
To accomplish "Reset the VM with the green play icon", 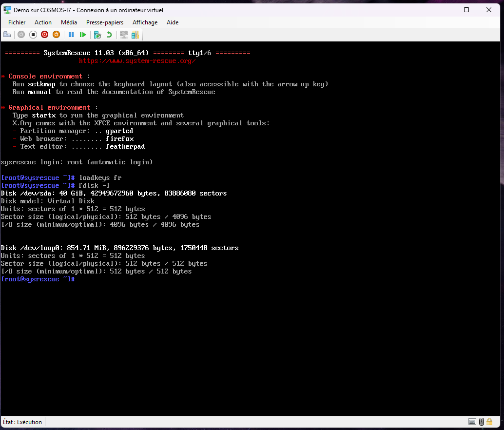I will (83, 35).
